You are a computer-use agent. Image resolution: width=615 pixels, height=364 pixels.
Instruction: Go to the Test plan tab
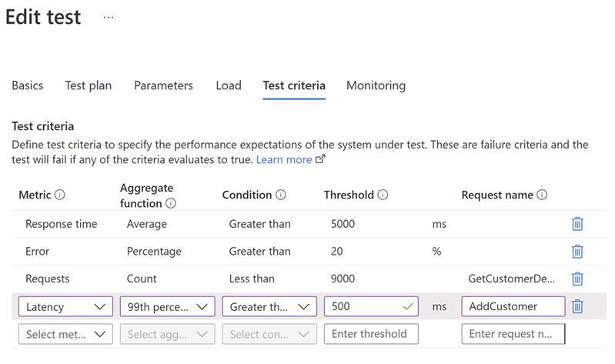(89, 85)
